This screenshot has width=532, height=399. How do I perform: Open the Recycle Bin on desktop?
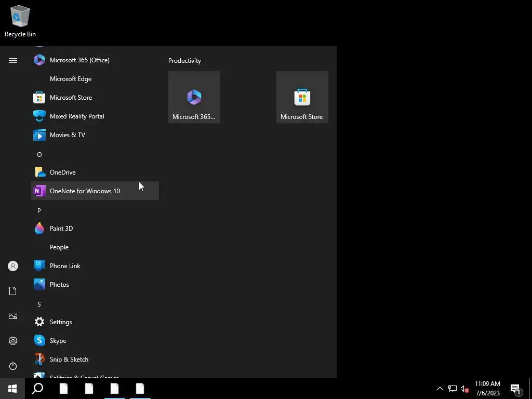tap(20, 21)
